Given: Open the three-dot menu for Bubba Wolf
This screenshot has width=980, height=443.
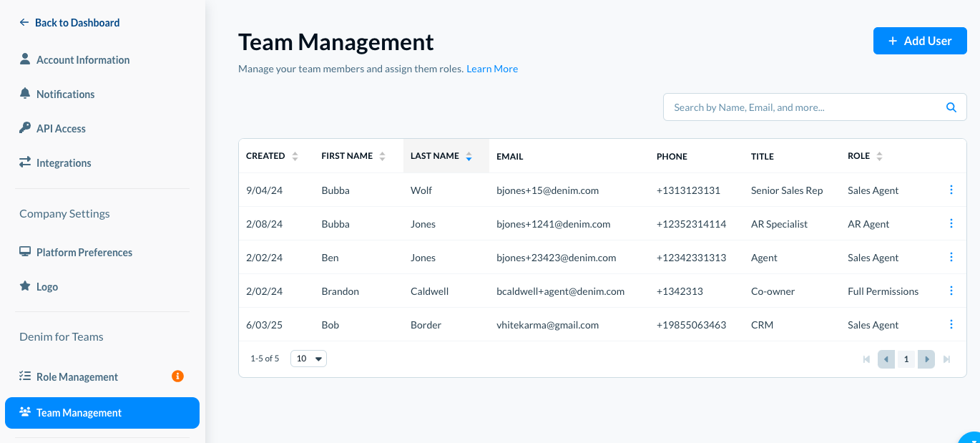Looking at the screenshot, I should point(951,190).
